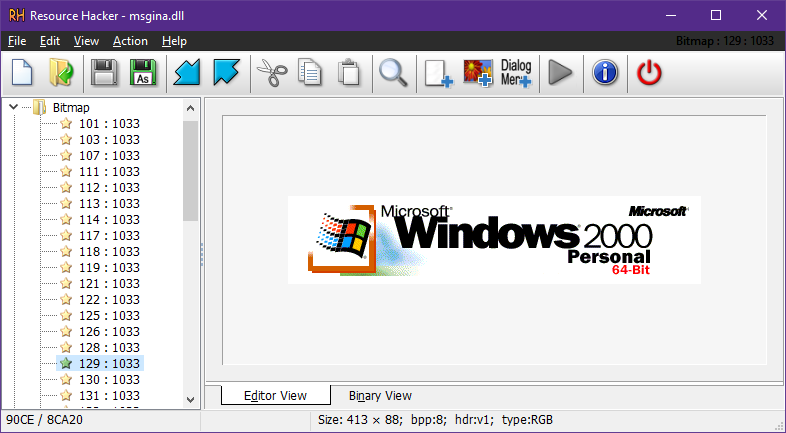Click the Paste clipboard icon
The image size is (786, 433).
click(x=349, y=73)
